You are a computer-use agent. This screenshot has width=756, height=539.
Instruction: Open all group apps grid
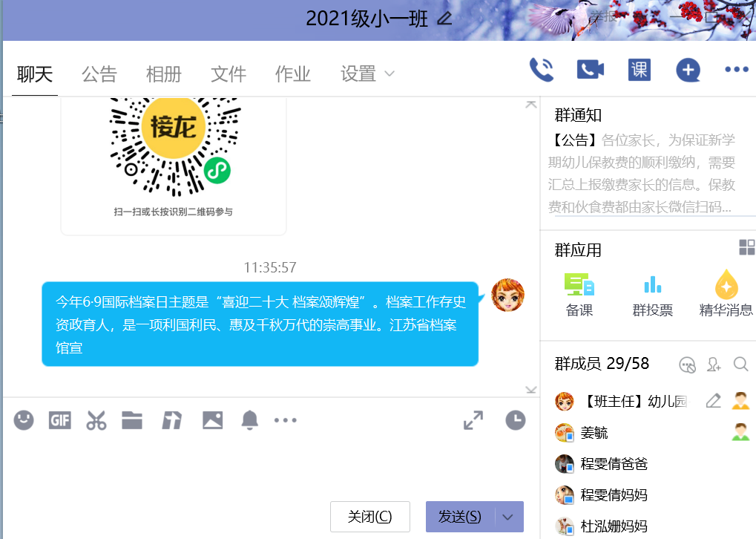[x=747, y=247]
